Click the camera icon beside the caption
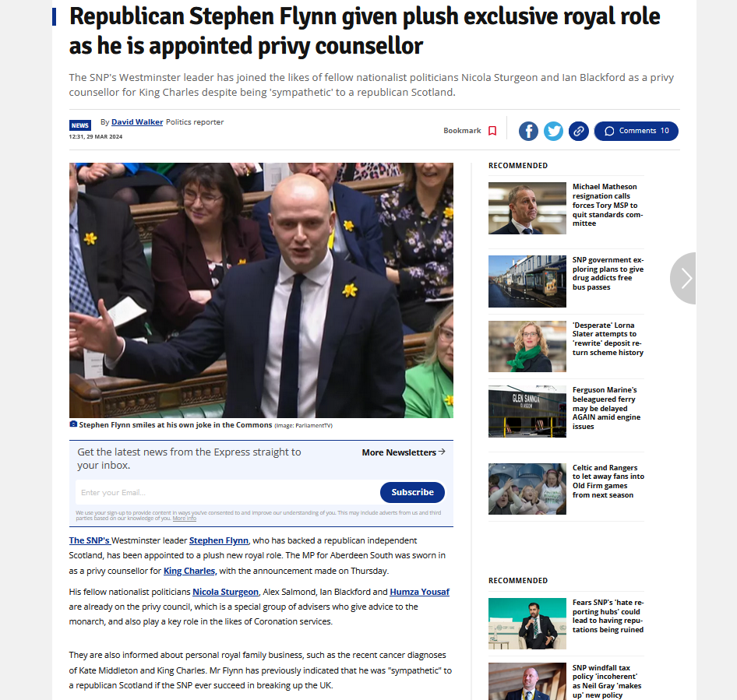Viewport: 737px width, 700px height. (73, 424)
